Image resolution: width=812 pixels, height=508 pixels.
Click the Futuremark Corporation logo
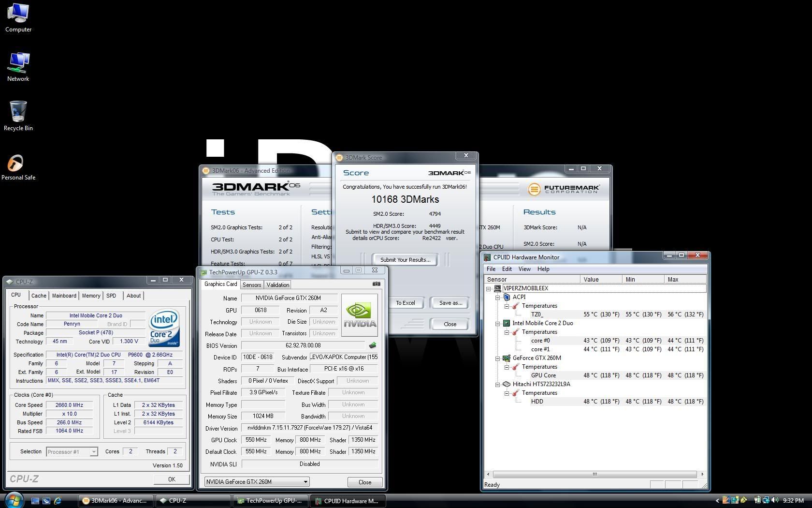tap(564, 189)
